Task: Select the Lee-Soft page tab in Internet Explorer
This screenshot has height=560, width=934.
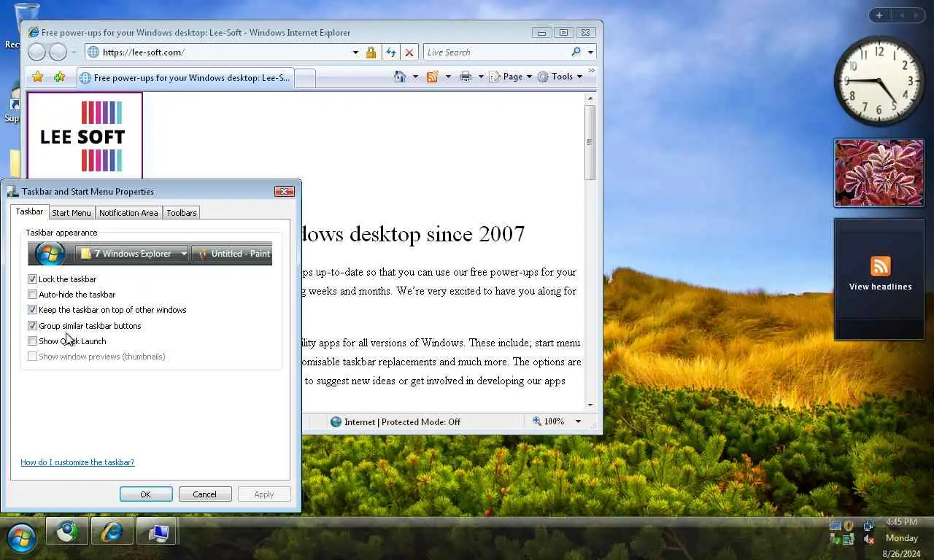Action: tap(185, 77)
